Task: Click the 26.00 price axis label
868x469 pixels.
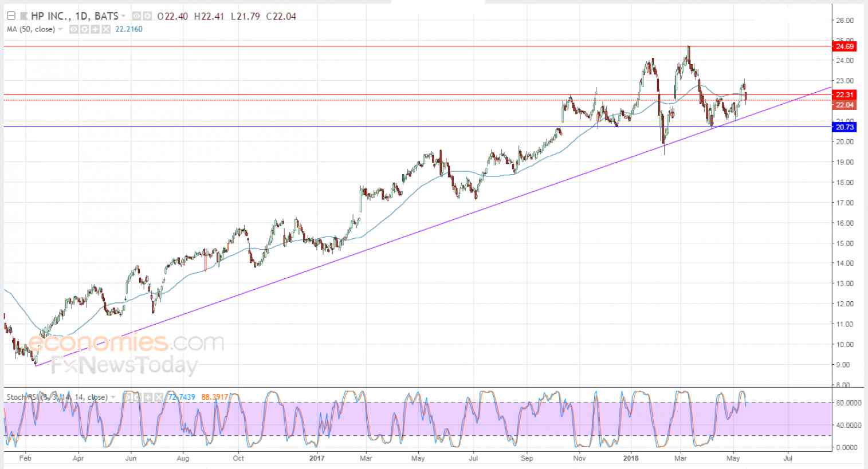Action: tap(845, 21)
